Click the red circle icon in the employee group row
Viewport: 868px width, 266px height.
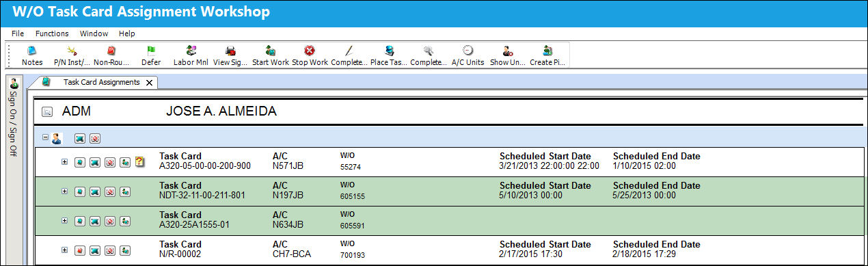point(95,138)
